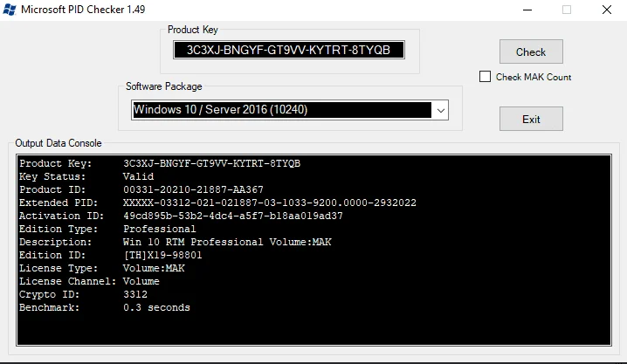Click the Key Status value 'Valid'

[x=138, y=176]
